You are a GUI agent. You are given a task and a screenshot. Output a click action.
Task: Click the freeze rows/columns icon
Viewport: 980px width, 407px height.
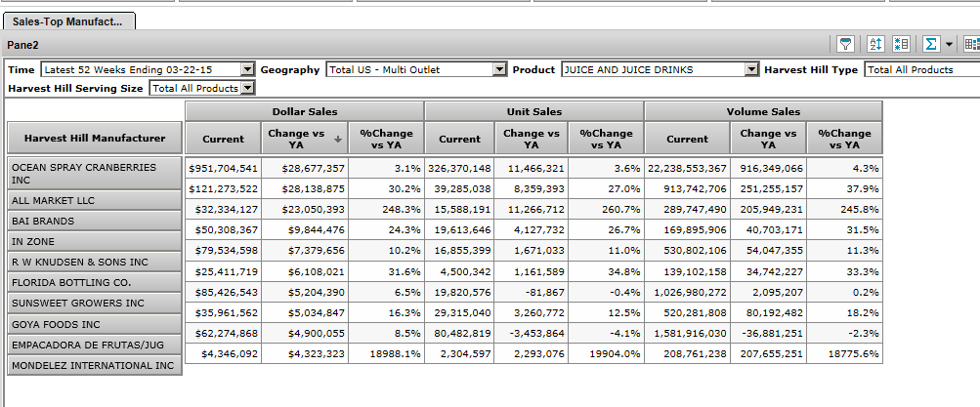click(x=901, y=44)
